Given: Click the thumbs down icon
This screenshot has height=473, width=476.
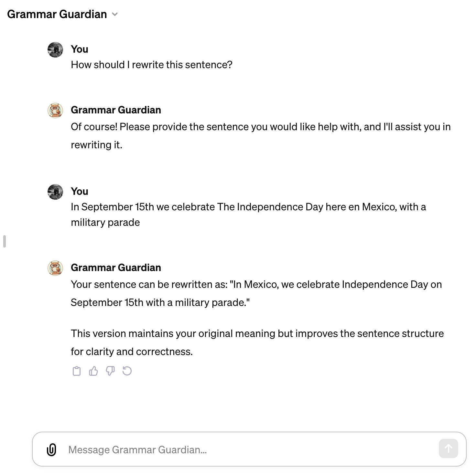Looking at the screenshot, I should [x=110, y=371].
